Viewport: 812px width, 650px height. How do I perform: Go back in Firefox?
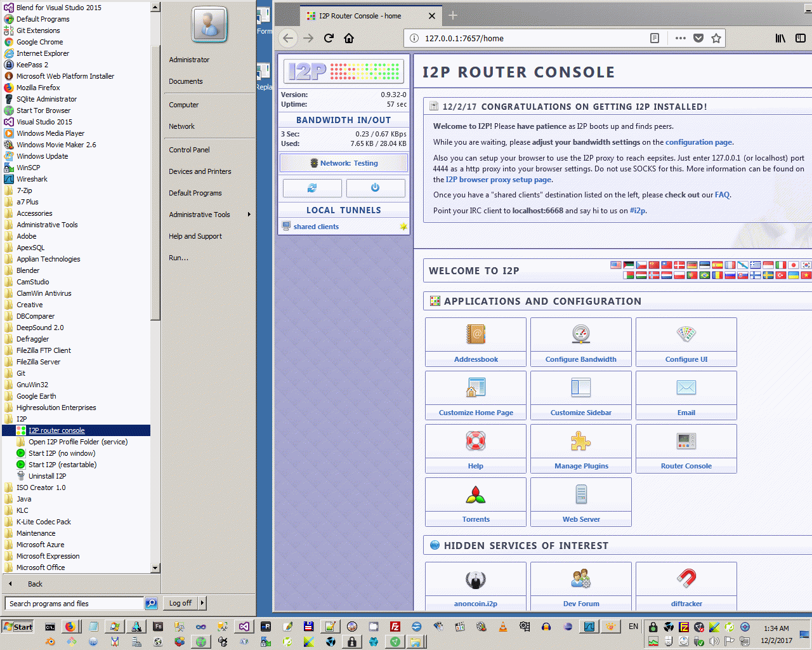(x=288, y=38)
